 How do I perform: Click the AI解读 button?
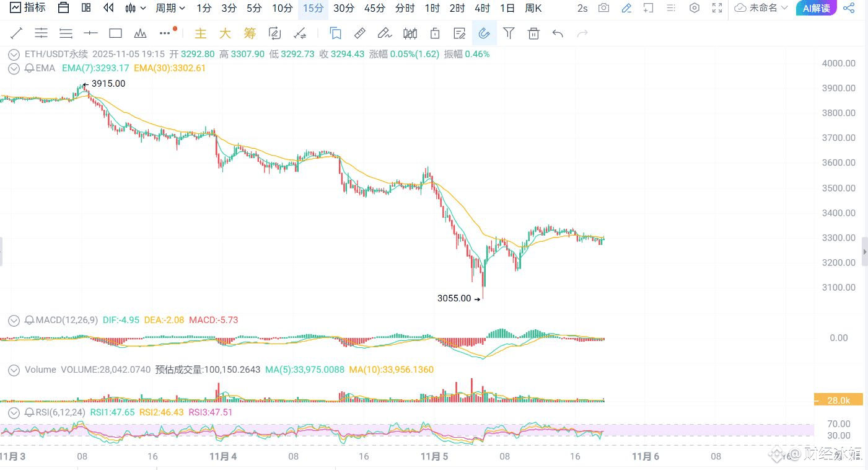click(816, 8)
